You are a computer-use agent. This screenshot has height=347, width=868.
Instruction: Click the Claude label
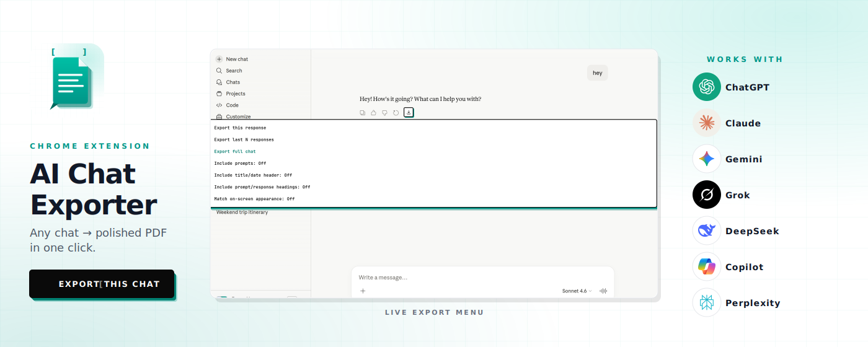(x=743, y=123)
